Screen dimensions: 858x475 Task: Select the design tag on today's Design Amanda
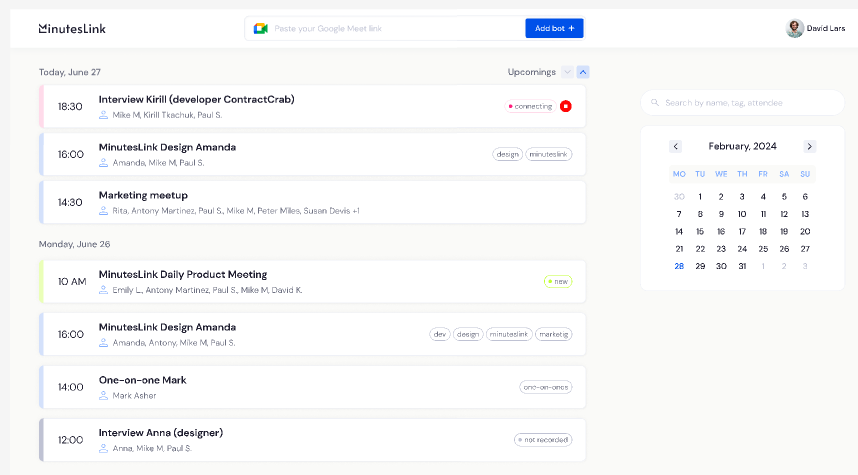pos(507,154)
